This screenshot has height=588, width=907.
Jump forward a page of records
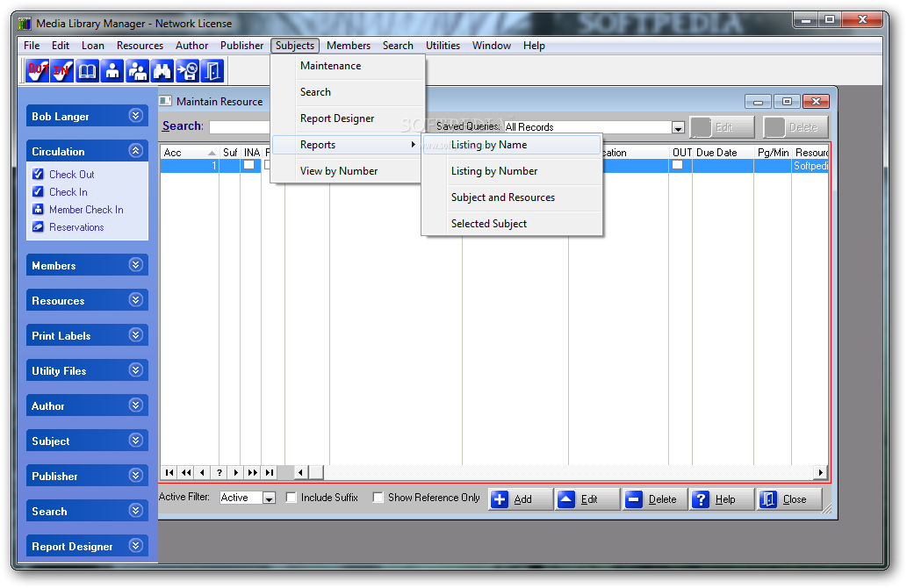click(x=253, y=472)
